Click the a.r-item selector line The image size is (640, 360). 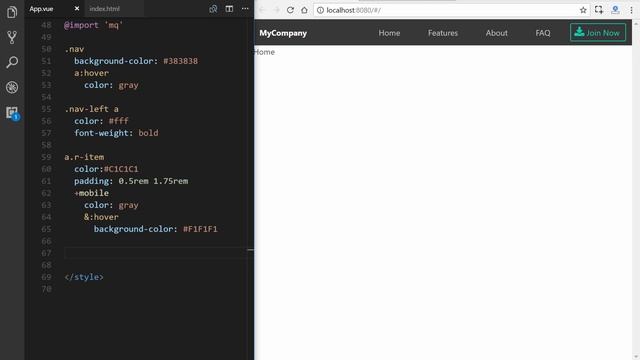click(x=84, y=157)
